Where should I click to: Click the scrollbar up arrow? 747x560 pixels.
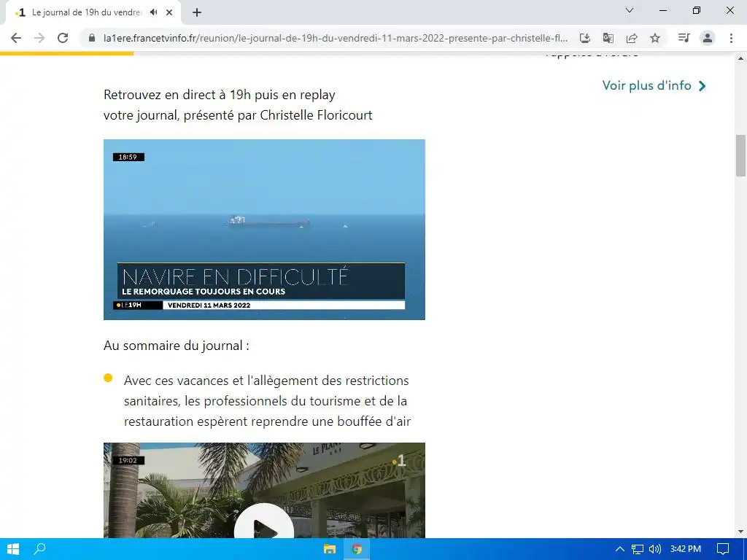tap(740, 58)
